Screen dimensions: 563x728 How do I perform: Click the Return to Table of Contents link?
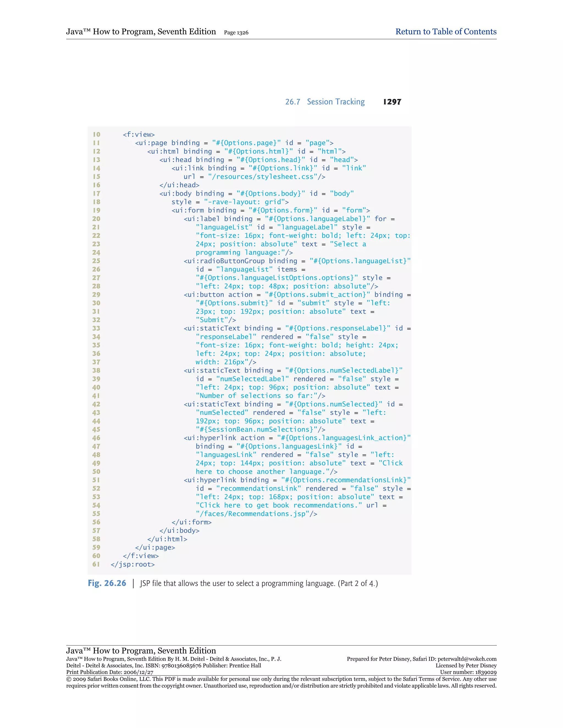[x=446, y=32]
